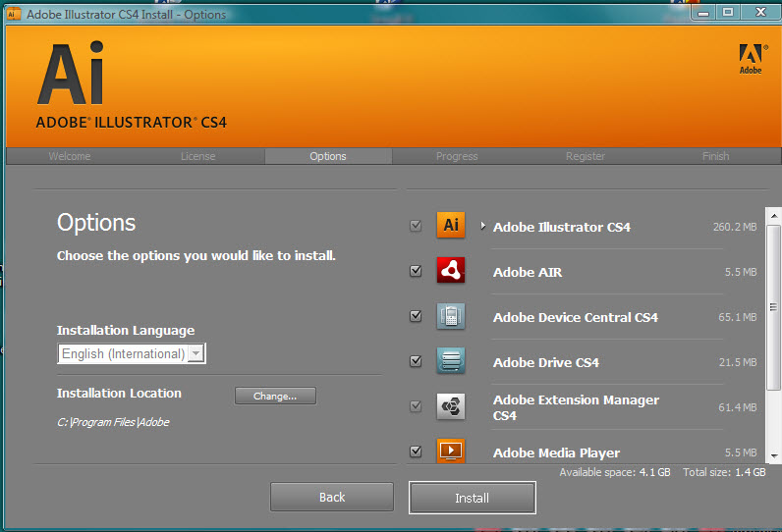This screenshot has width=782, height=532.
Task: Expand the Adobe Illustrator CS4 disclosure triangle
Action: [x=482, y=226]
